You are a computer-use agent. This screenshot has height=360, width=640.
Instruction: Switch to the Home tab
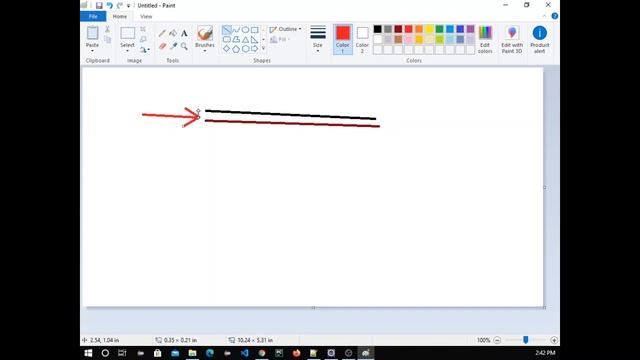(120, 16)
